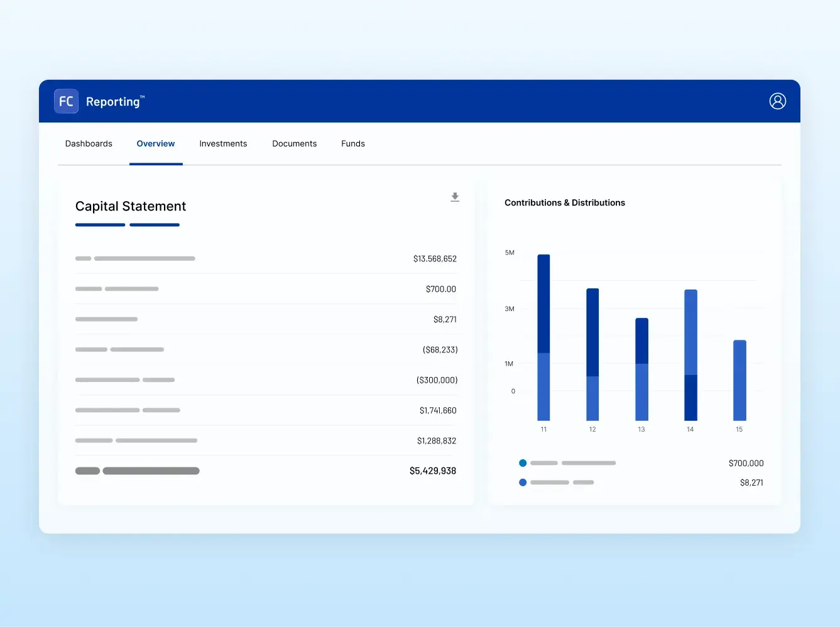The height and width of the screenshot is (627, 840).
Task: Select the Overview tab
Action: pyautogui.click(x=156, y=143)
